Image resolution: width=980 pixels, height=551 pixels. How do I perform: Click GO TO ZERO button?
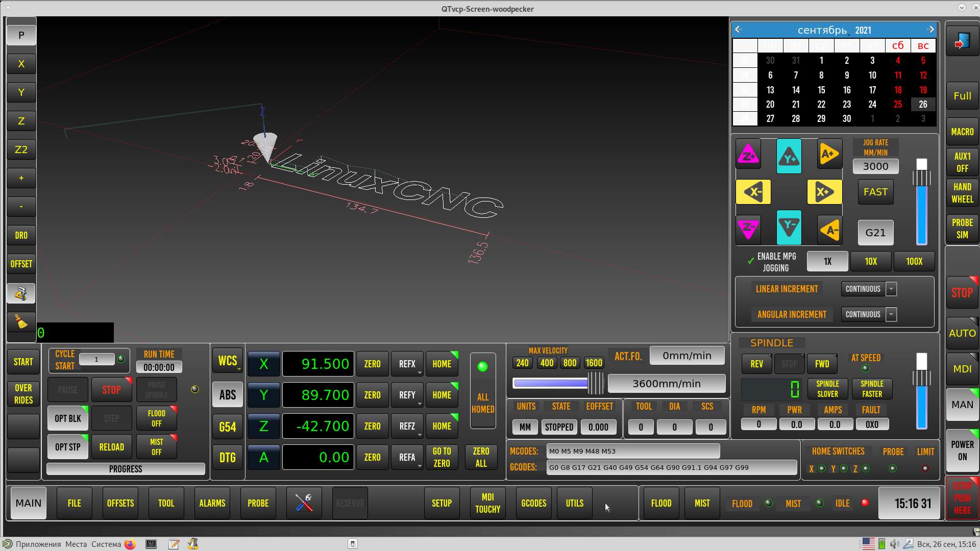(442, 457)
